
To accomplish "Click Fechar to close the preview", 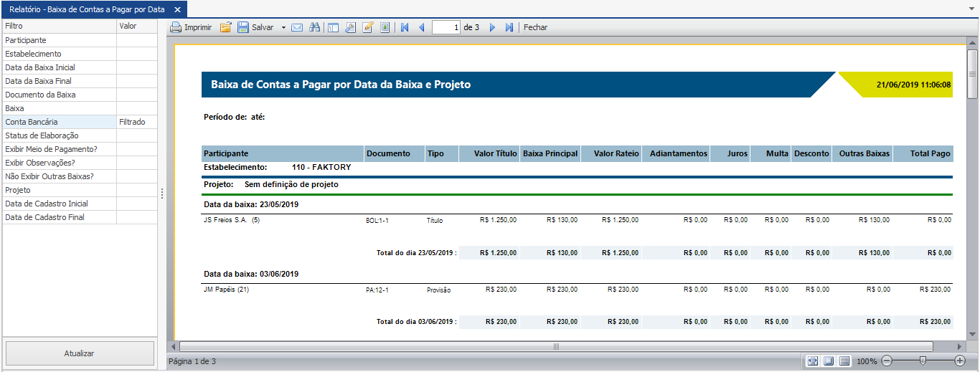I will click(x=535, y=27).
